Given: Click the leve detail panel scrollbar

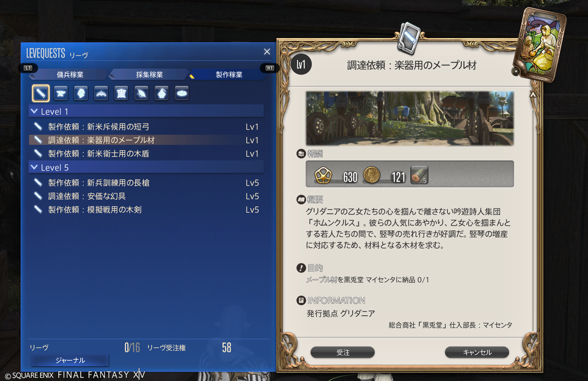Looking at the screenshot, I should point(533,212).
